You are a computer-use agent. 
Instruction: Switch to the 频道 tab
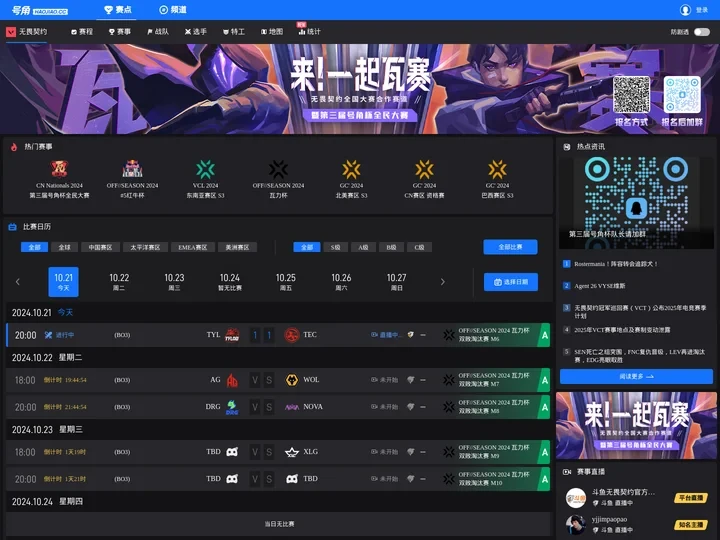173,10
